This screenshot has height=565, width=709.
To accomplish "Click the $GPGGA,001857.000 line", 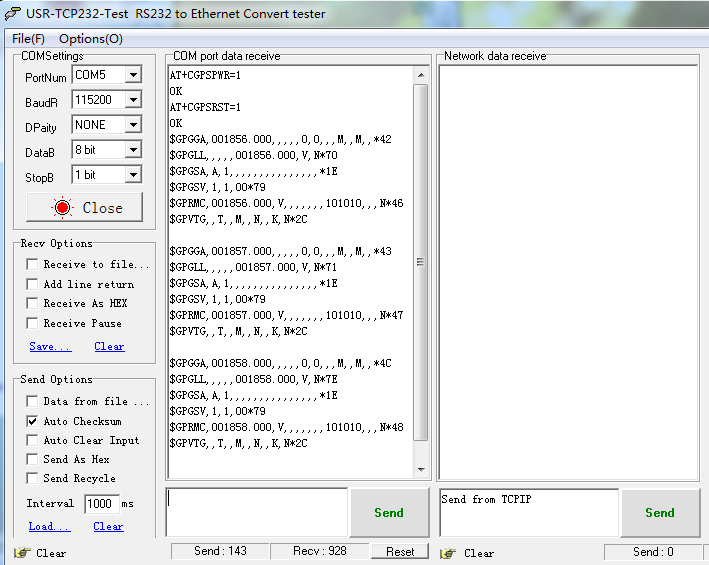I will [281, 251].
